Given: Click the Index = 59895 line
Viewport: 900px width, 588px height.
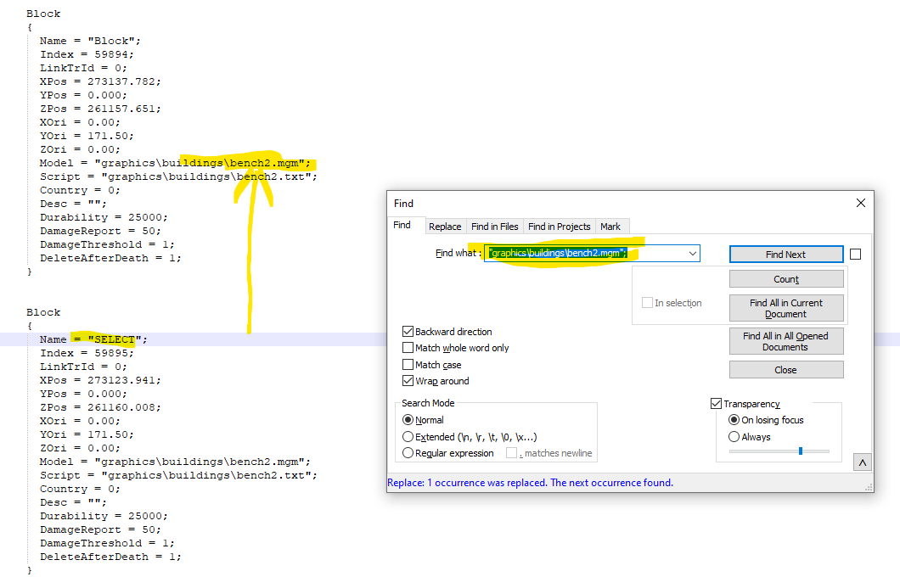Looking at the screenshot, I should coord(87,353).
